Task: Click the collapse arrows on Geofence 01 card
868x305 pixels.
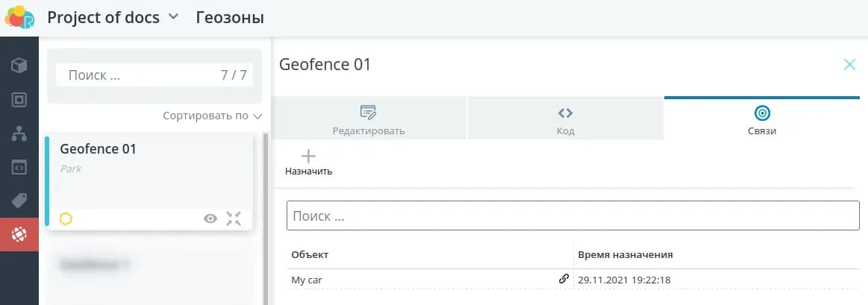Action: click(x=234, y=218)
